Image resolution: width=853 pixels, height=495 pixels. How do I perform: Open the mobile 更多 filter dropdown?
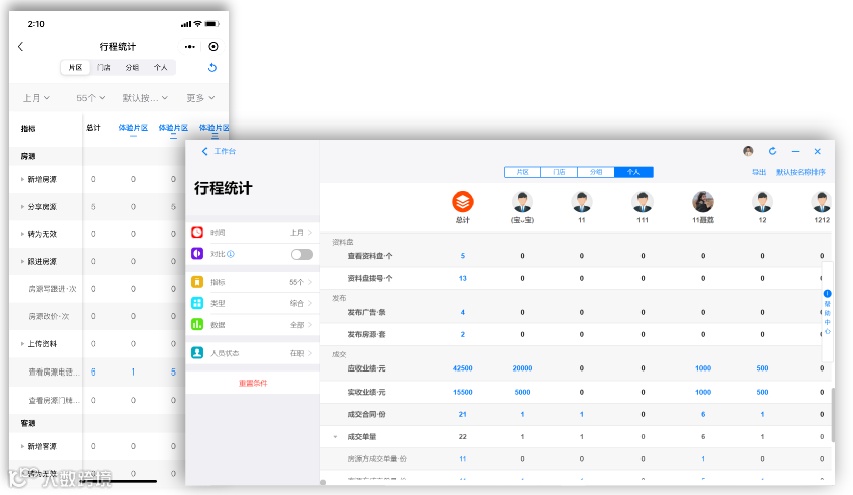pyautogui.click(x=200, y=98)
